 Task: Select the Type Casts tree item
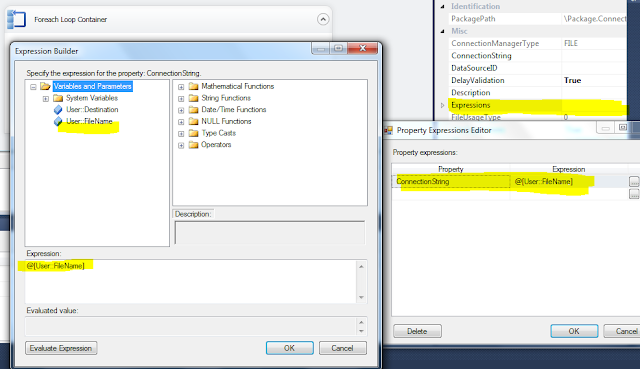218,133
